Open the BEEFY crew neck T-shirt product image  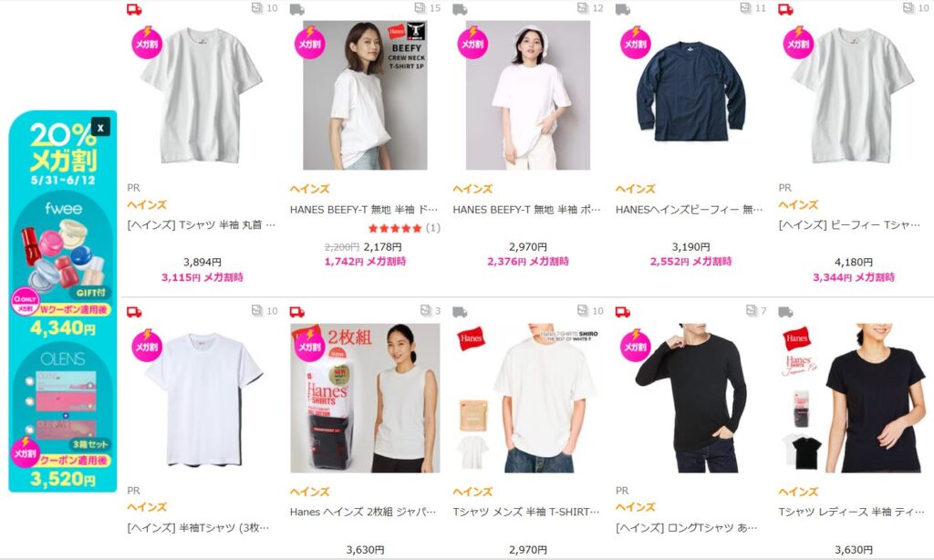(x=365, y=96)
